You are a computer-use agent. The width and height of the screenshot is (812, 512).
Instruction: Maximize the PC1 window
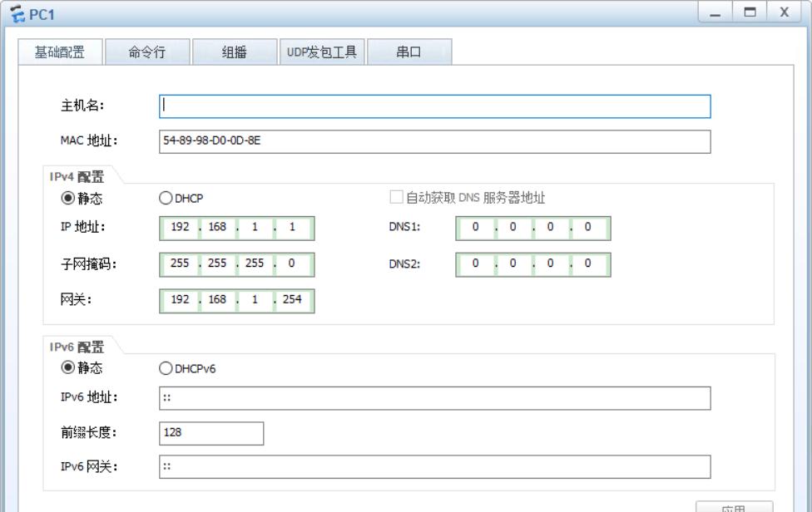750,12
